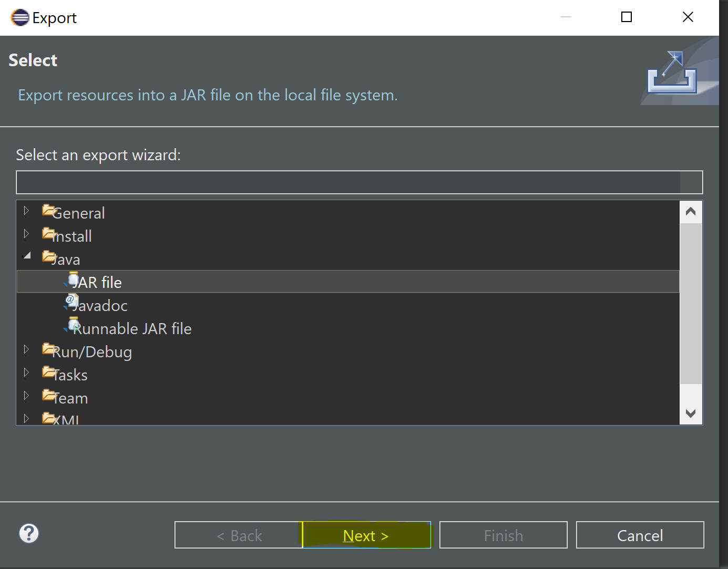Screen dimensions: 728x569
Task: Click the Install folder icon
Action: pos(49,233)
